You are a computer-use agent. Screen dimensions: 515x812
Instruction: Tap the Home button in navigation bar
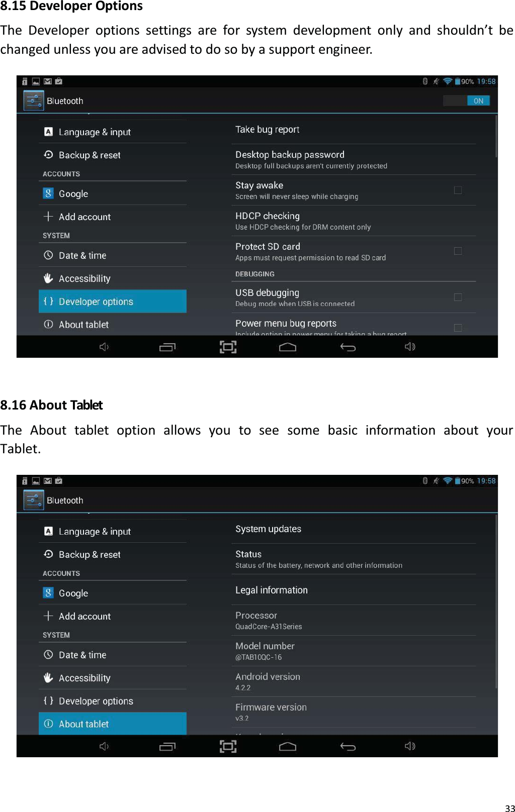pyautogui.click(x=288, y=347)
